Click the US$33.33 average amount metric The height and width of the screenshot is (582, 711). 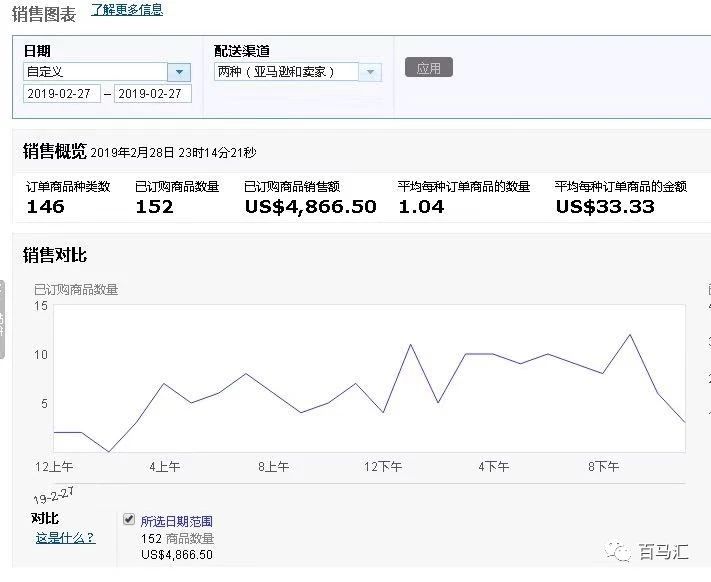605,207
